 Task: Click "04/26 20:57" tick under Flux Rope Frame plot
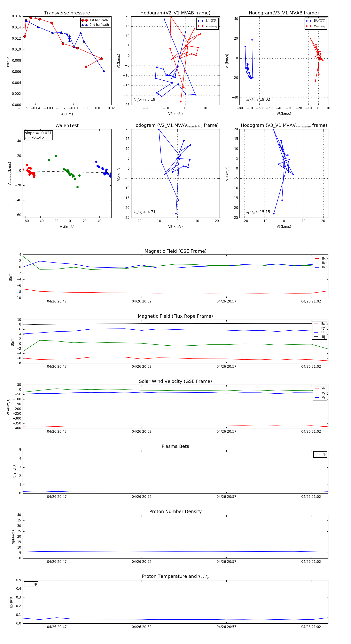point(226,366)
